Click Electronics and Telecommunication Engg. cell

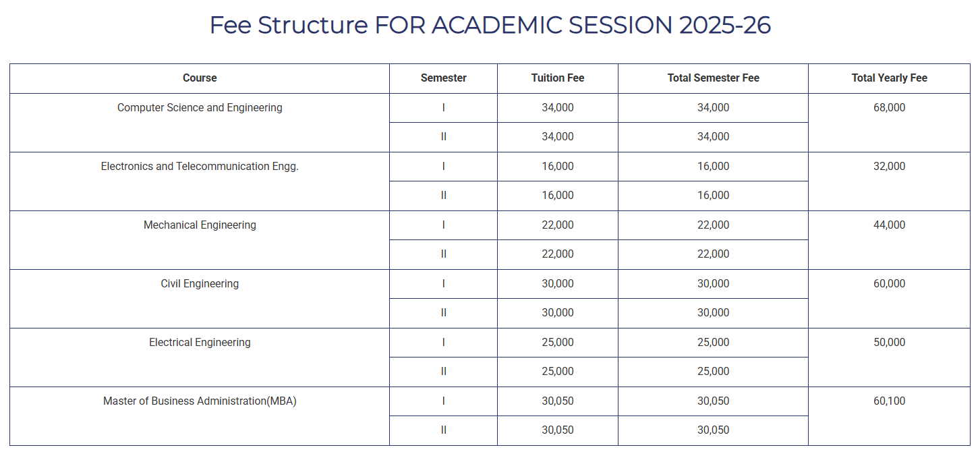[x=200, y=181]
